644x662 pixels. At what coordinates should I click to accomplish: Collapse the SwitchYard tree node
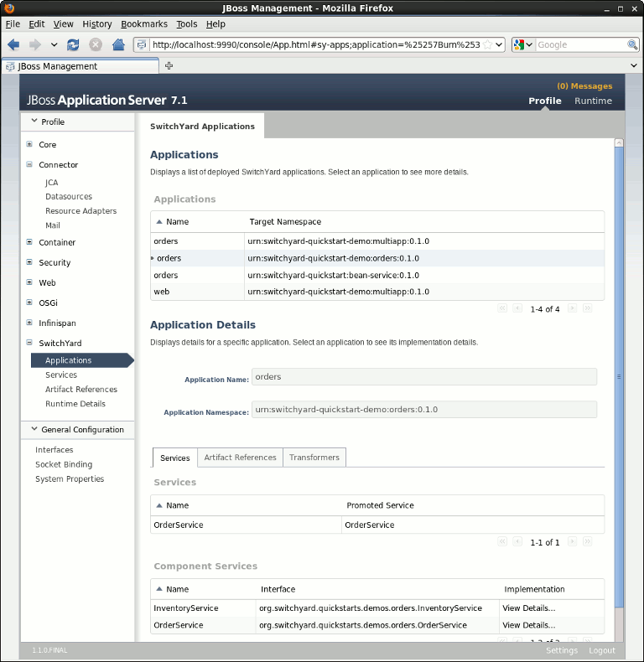point(29,343)
